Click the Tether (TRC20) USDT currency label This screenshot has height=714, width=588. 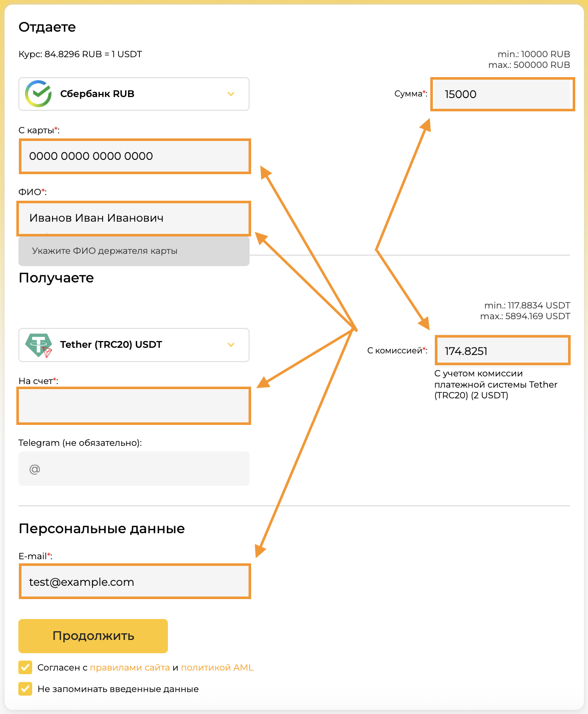coord(111,344)
